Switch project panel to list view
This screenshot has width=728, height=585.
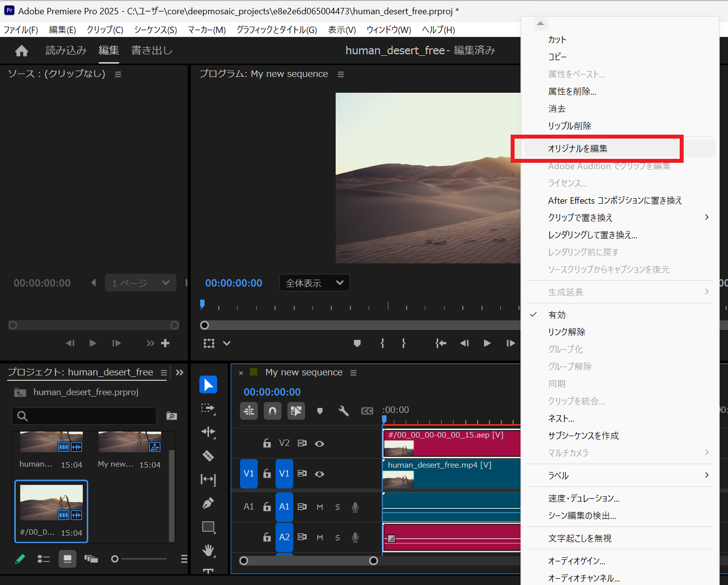(x=44, y=559)
